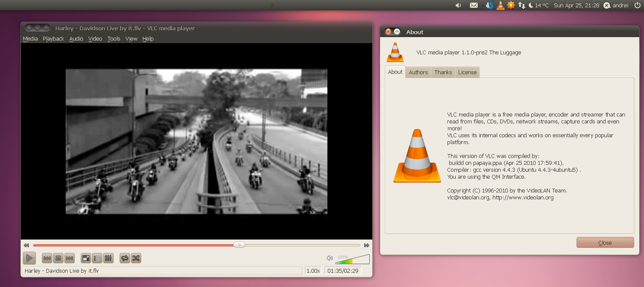Close the About dialog with Close button
This screenshot has height=287, width=644.
point(605,243)
